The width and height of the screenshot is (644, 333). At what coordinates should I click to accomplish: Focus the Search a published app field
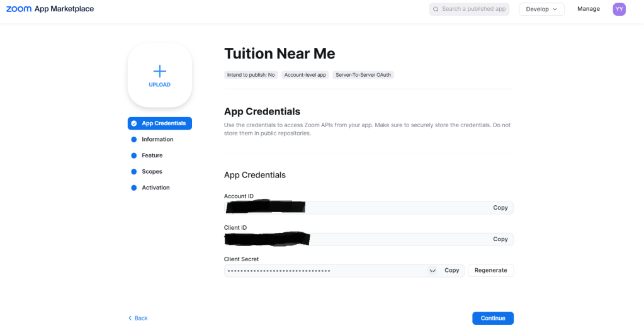[473, 9]
